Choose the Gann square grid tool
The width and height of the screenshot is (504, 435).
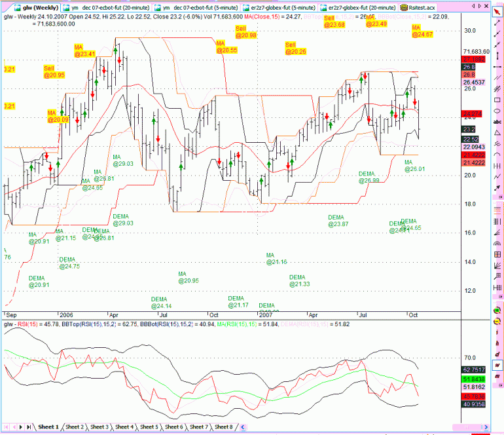point(497,255)
